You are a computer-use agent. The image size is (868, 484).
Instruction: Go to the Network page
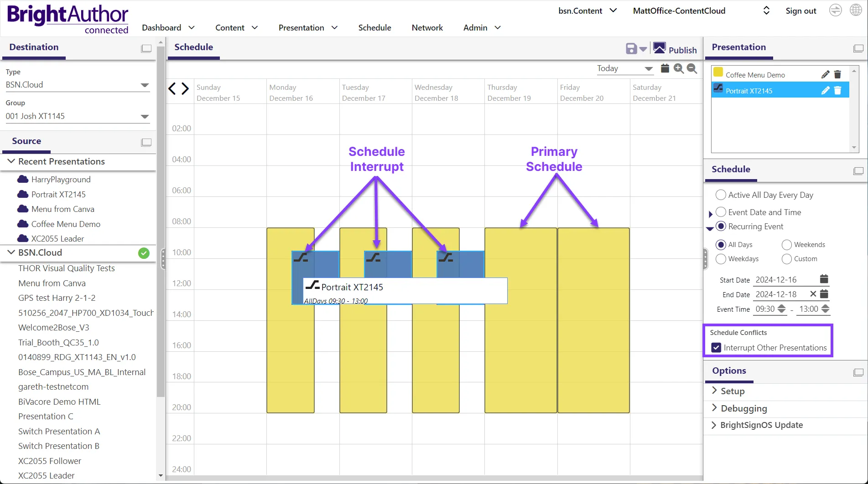(427, 28)
